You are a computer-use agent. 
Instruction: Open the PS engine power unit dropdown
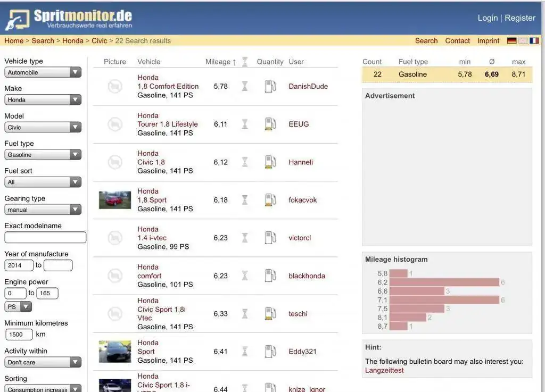pos(18,307)
